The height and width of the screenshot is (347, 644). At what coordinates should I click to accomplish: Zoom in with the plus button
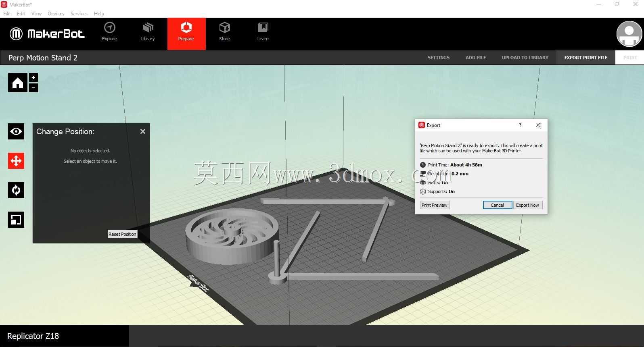point(33,77)
